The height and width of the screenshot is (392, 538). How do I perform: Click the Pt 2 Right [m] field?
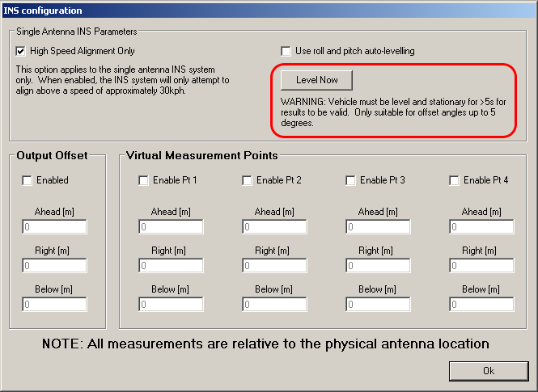(x=274, y=266)
